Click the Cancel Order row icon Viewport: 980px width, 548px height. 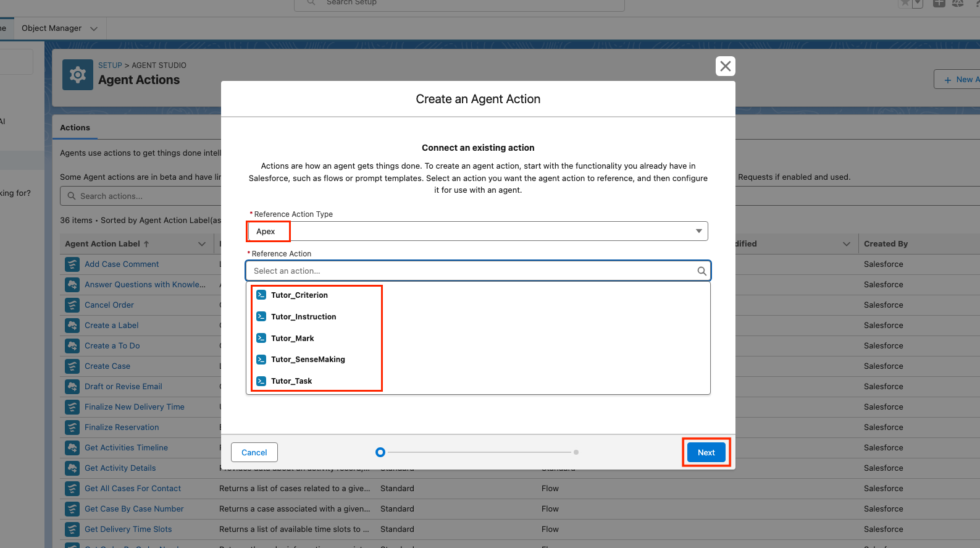(72, 305)
